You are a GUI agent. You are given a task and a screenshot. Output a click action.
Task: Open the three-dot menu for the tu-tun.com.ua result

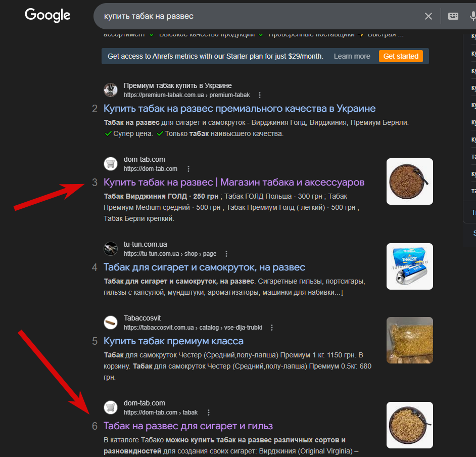[226, 254]
